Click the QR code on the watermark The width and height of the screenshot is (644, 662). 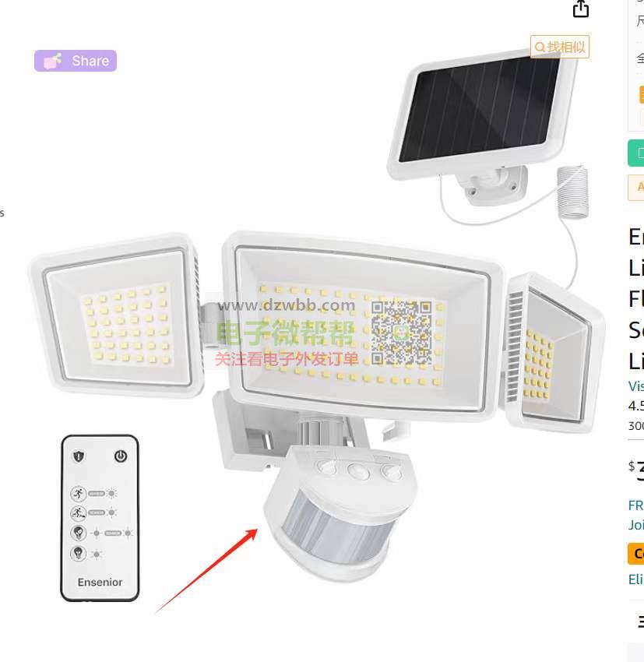point(401,333)
